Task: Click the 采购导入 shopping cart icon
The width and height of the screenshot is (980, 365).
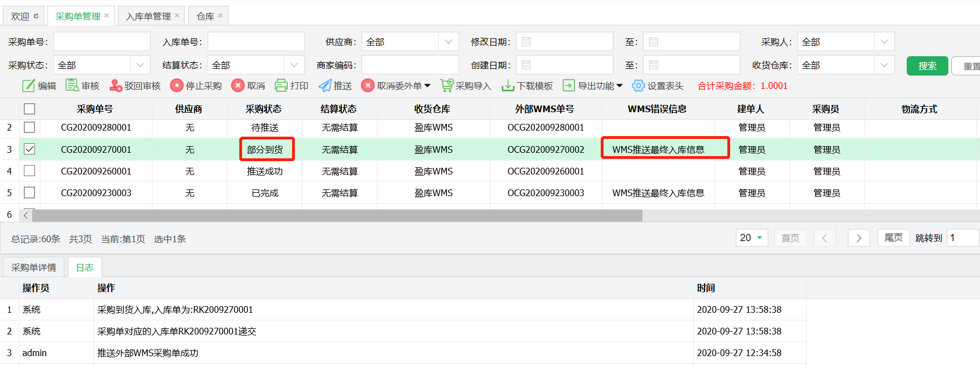Action: pos(447,86)
